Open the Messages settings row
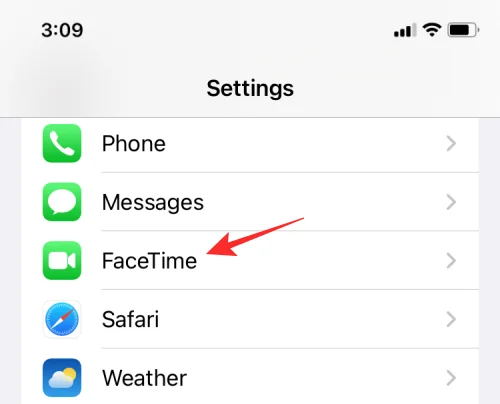The image size is (500, 404). coord(250,202)
